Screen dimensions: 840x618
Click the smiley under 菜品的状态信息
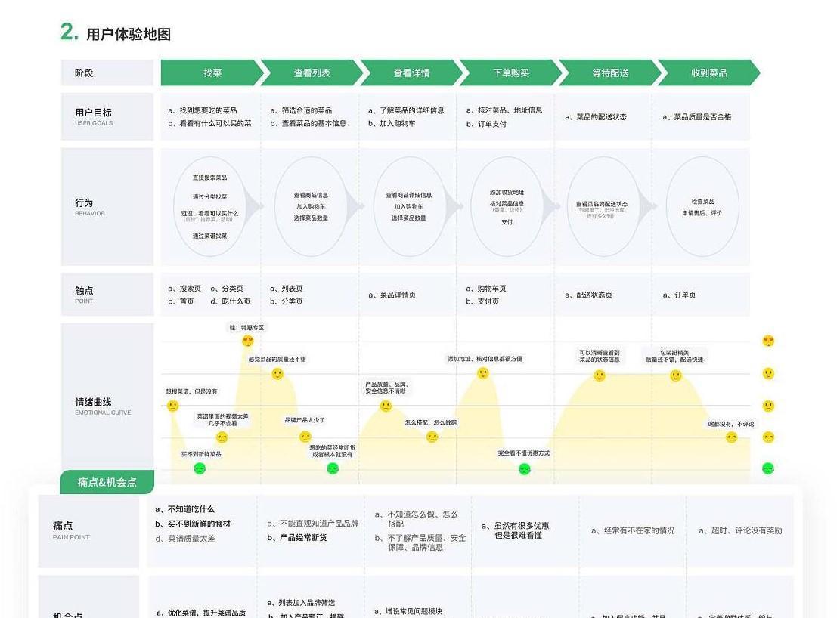click(600, 375)
